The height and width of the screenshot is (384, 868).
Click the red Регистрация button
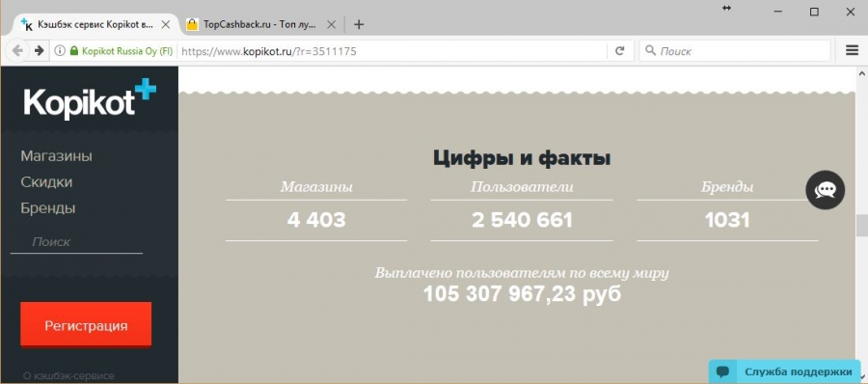(86, 325)
